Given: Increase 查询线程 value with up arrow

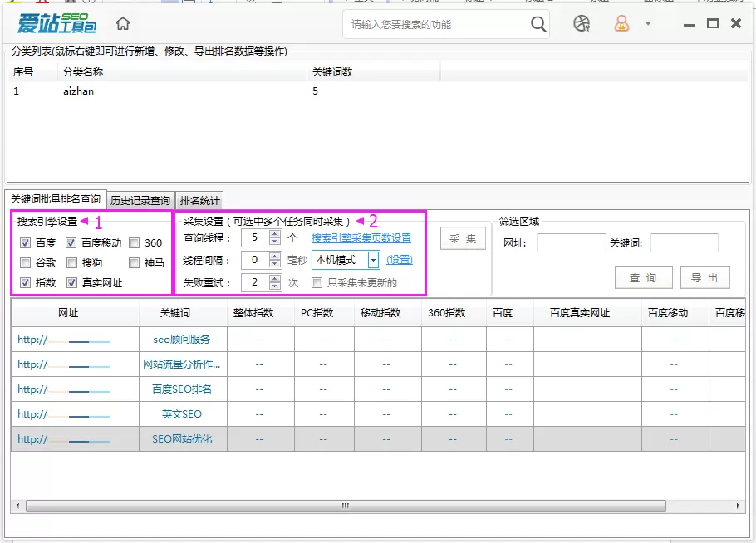Looking at the screenshot, I should pyautogui.click(x=275, y=233).
